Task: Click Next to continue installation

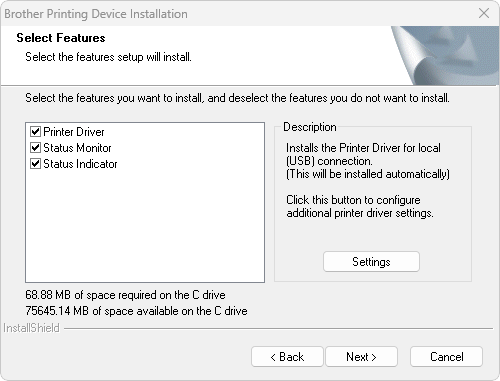Action: (361, 357)
